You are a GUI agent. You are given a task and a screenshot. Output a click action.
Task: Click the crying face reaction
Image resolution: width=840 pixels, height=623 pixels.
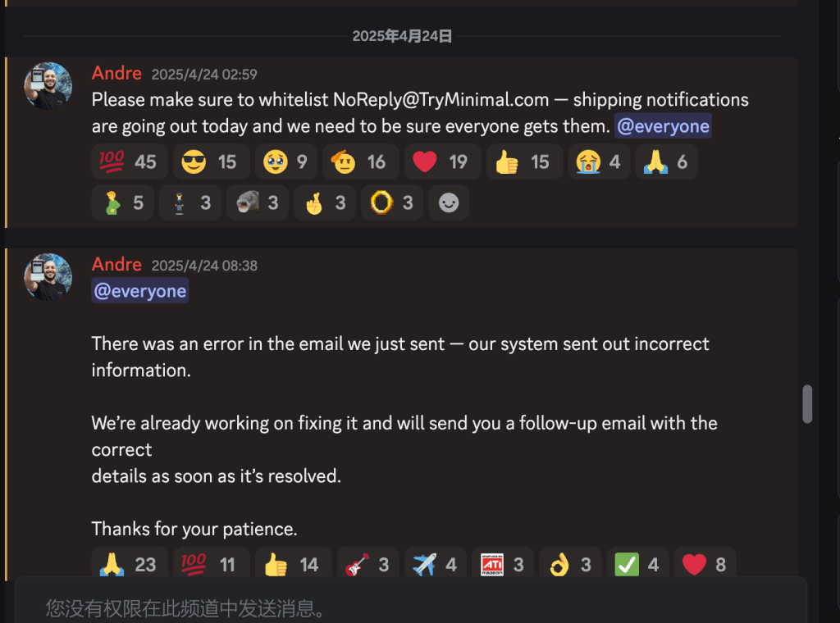tap(599, 161)
